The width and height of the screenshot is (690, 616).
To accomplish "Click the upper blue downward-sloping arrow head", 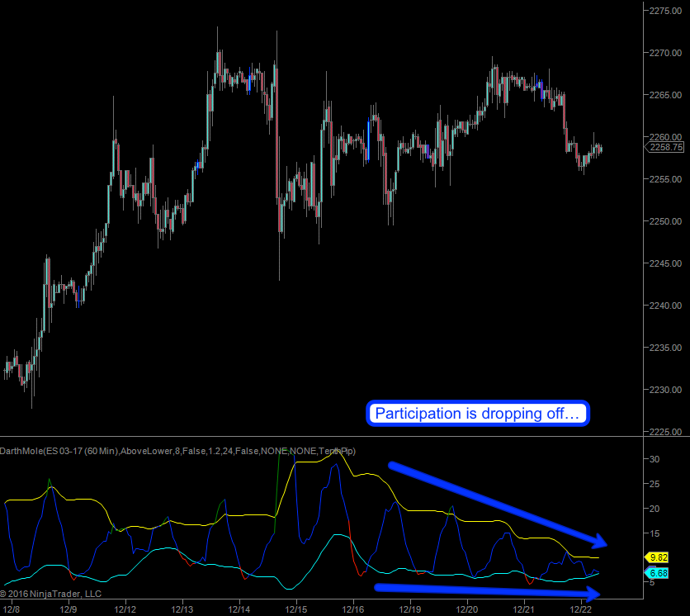I will click(598, 540).
